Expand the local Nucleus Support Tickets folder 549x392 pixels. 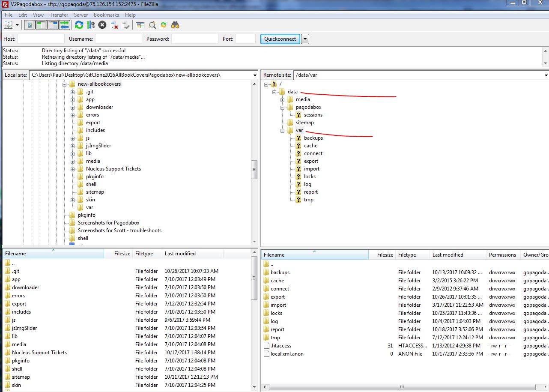pos(73,169)
